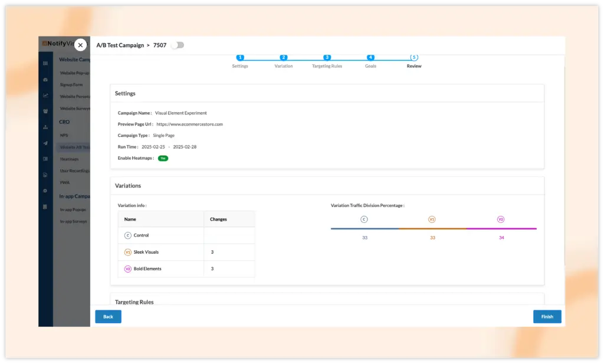This screenshot has width=604, height=364.
Task: Open the settings gear icon in sidebar
Action: [x=45, y=191]
